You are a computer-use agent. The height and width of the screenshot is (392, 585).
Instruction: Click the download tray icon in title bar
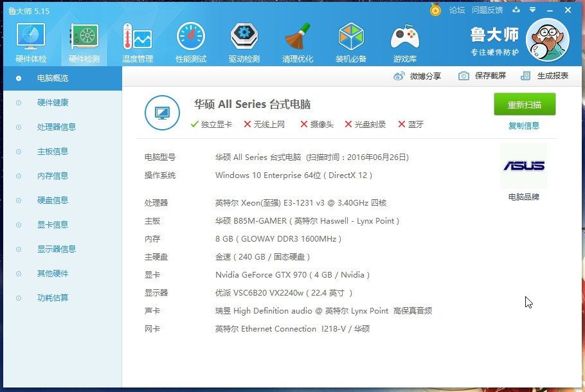(516, 10)
